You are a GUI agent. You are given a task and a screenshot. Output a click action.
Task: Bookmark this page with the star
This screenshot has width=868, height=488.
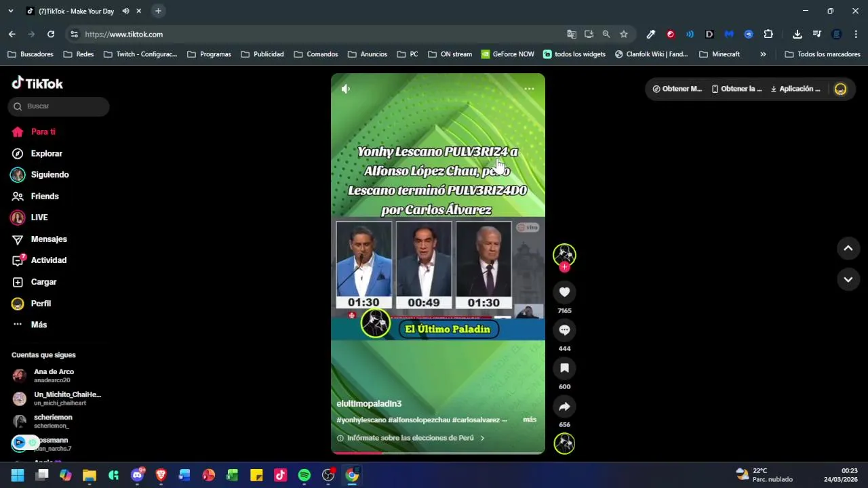pyautogui.click(x=624, y=34)
